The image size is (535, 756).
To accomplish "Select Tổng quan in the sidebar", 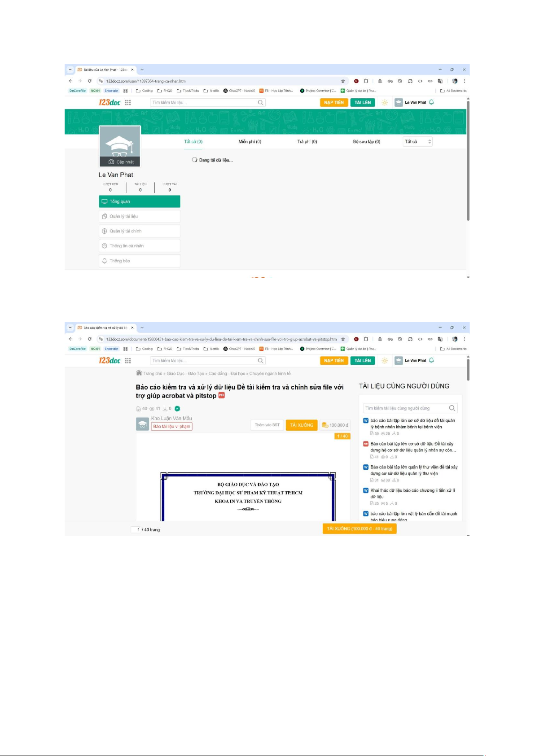I will tap(140, 201).
